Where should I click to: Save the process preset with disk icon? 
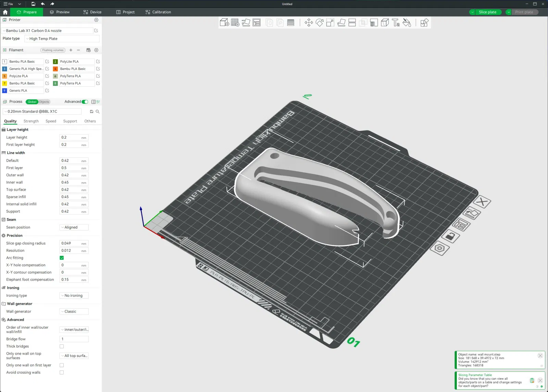pos(91,112)
